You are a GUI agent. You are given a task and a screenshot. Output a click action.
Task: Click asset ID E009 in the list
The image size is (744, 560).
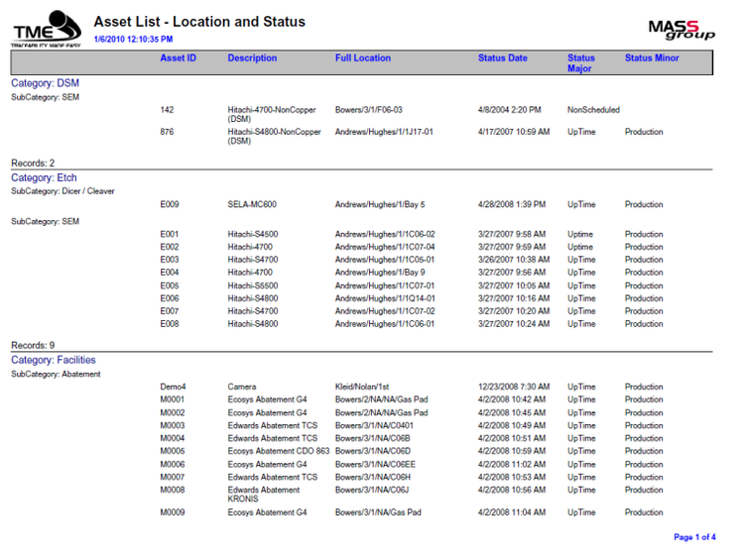(x=170, y=204)
